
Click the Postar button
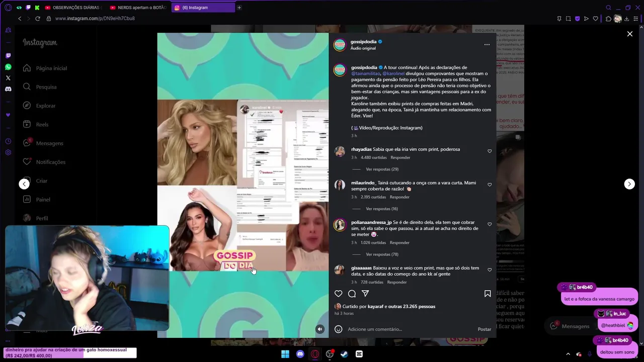click(484, 329)
